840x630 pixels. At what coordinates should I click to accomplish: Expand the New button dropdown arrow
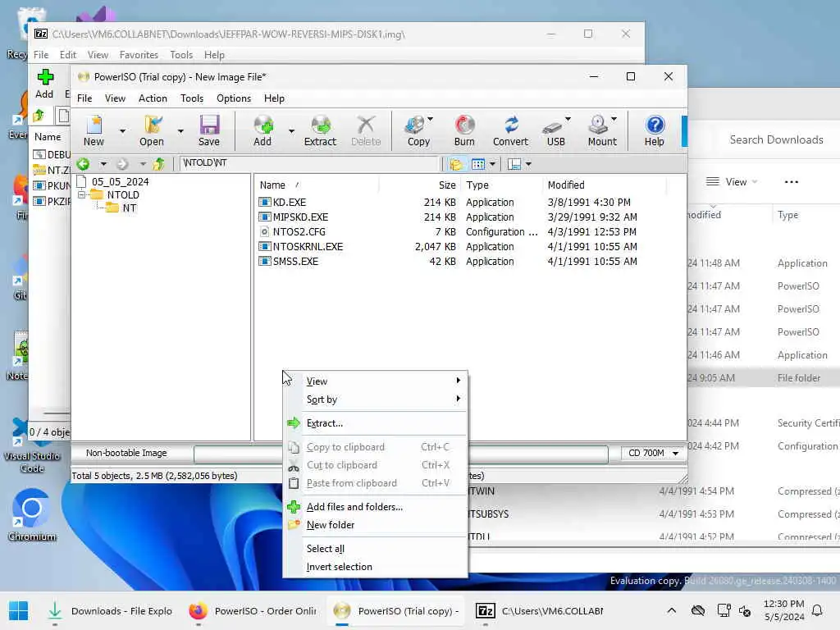tap(122, 130)
